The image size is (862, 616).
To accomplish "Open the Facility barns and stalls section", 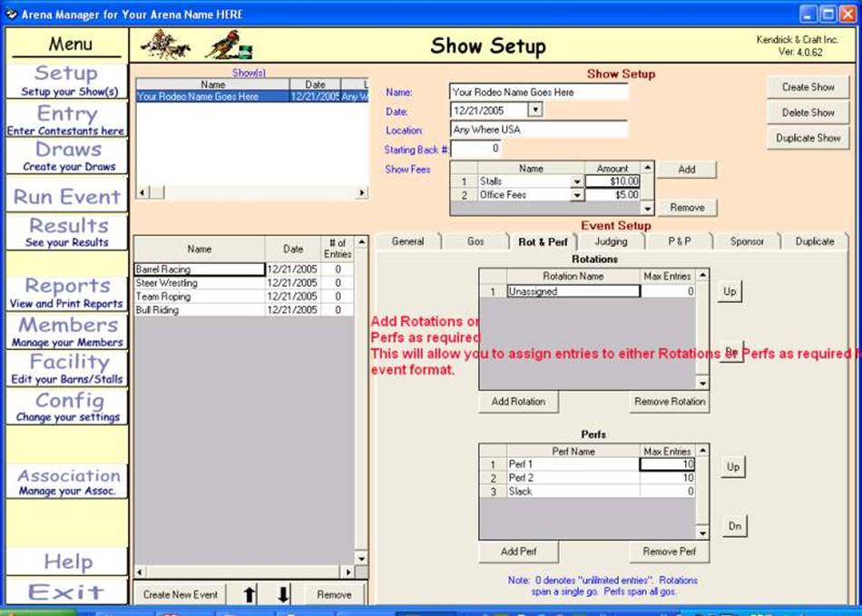I will [66, 367].
